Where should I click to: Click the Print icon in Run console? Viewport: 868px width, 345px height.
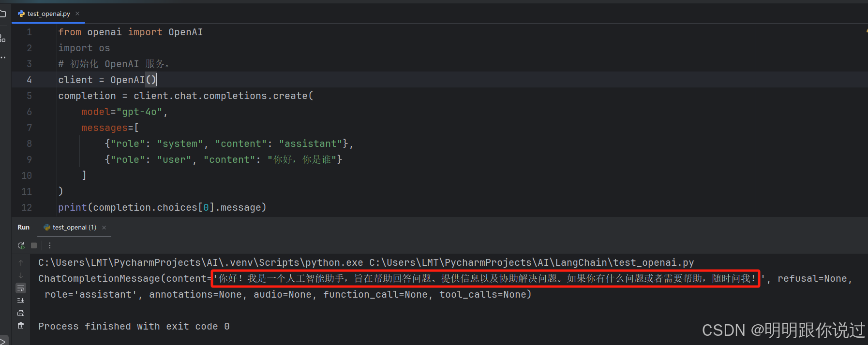point(21,313)
